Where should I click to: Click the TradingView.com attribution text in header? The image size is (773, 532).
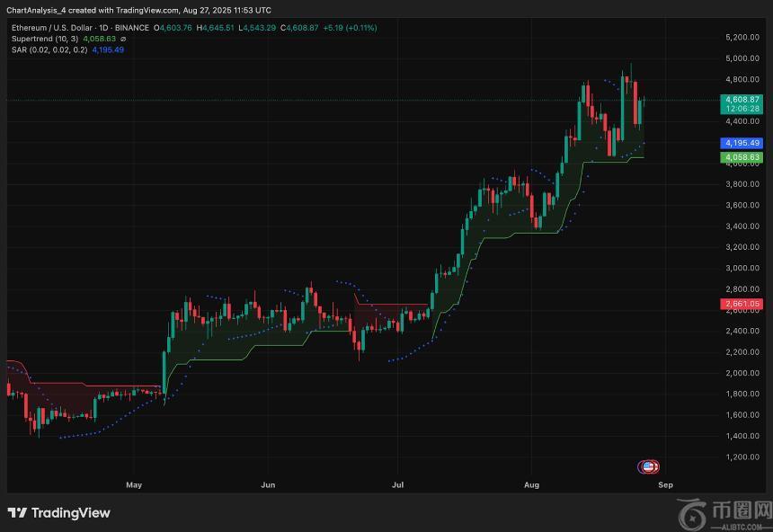(147, 10)
